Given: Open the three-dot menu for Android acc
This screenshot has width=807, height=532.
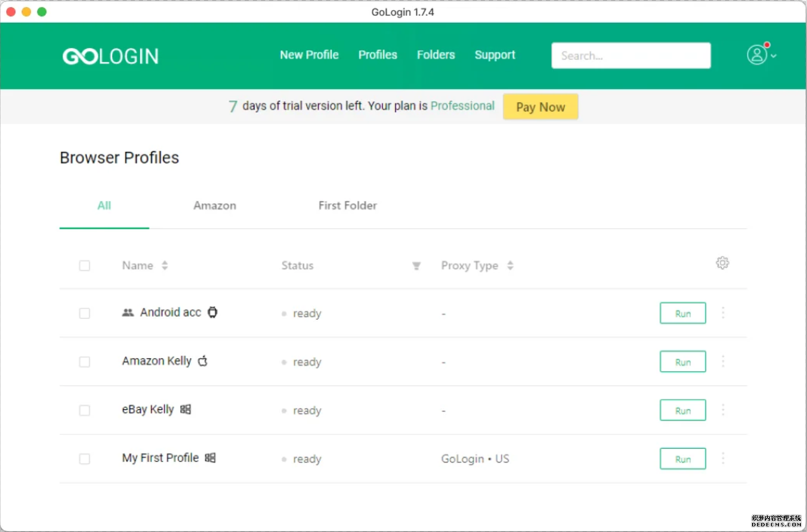Looking at the screenshot, I should point(723,313).
